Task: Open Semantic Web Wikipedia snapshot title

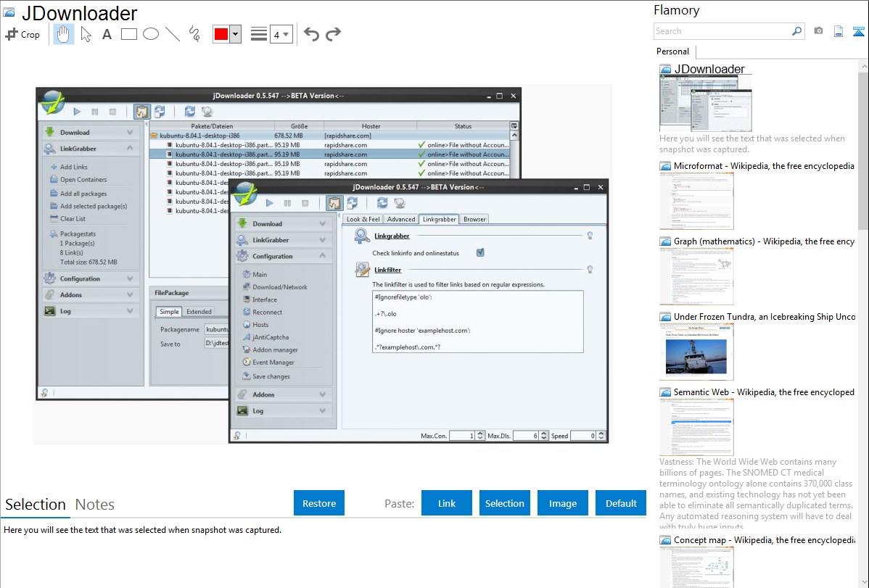Action: pos(764,392)
